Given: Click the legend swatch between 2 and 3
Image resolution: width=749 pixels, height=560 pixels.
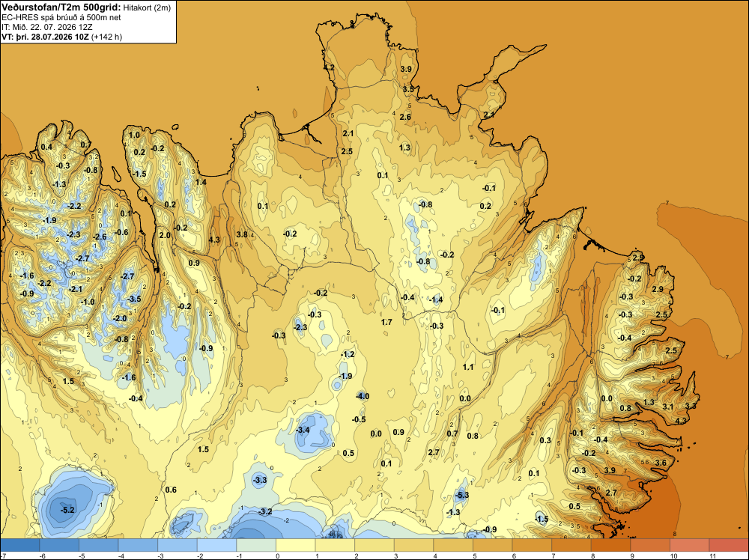Looking at the screenshot, I should pyautogui.click(x=374, y=545).
